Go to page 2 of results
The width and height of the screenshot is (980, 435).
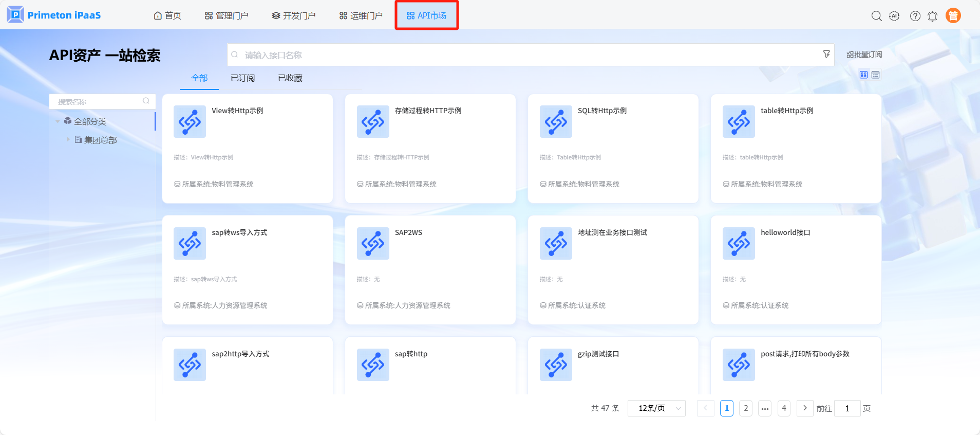746,408
